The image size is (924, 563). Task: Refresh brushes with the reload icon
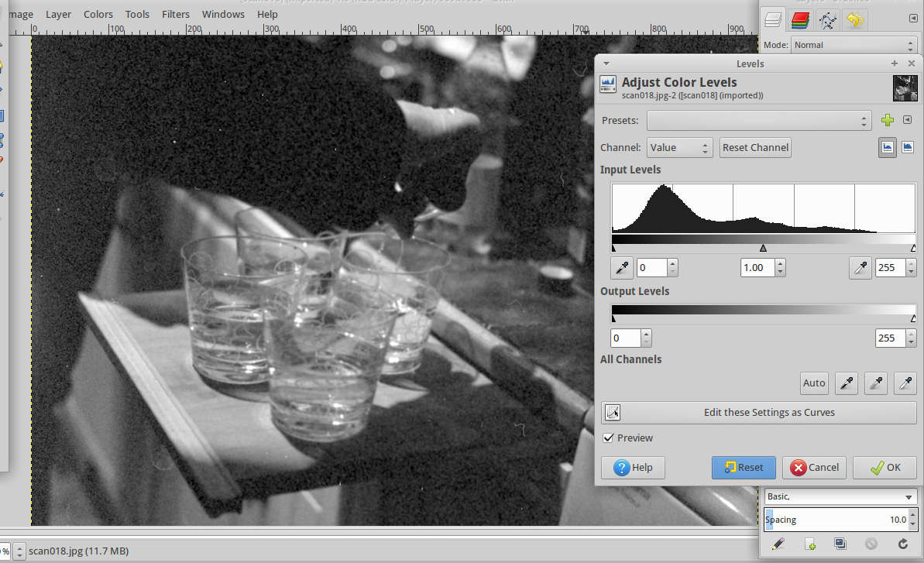coord(902,544)
